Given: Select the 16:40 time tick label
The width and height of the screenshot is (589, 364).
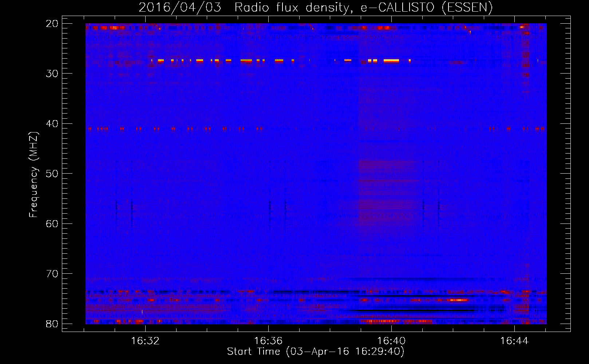Looking at the screenshot, I should [391, 341].
